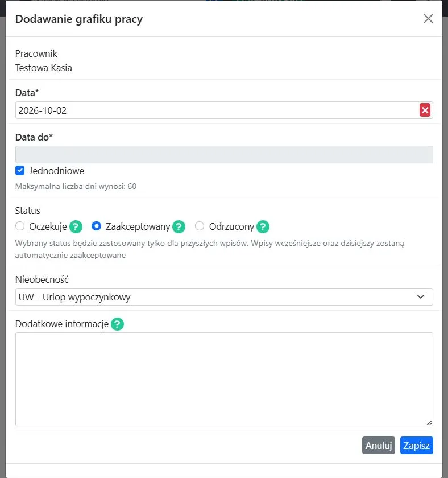Screen dimensions: 448x478
Task: Click the Zapisz button
Action: coord(416,446)
